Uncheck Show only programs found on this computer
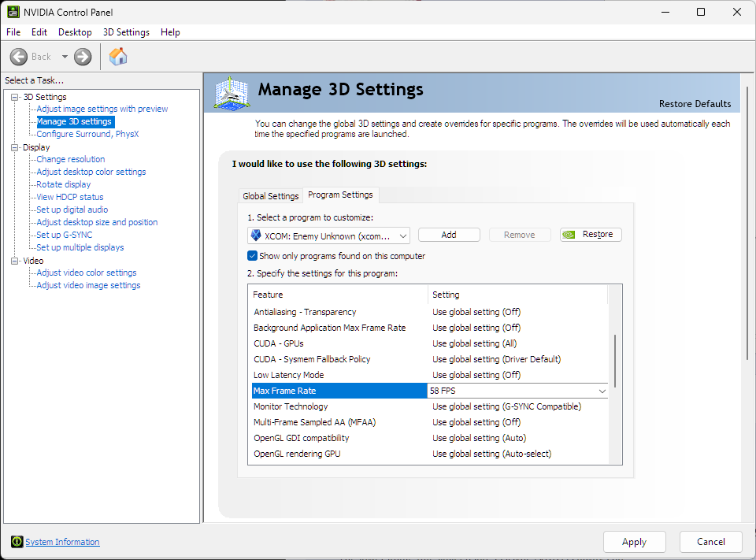 click(x=252, y=256)
